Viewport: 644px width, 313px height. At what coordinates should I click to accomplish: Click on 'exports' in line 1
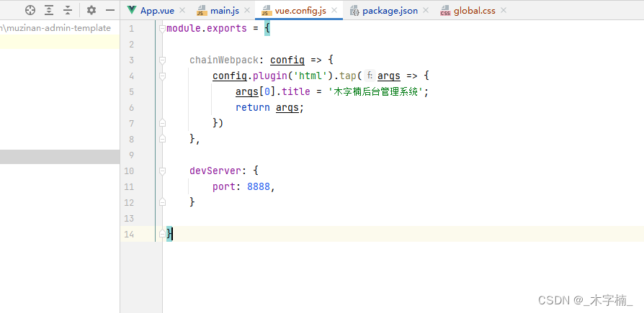227,29
